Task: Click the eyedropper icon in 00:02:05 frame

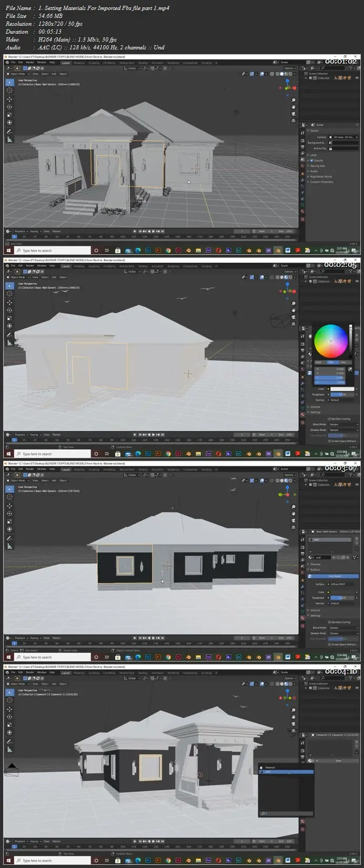Action: pos(350,369)
